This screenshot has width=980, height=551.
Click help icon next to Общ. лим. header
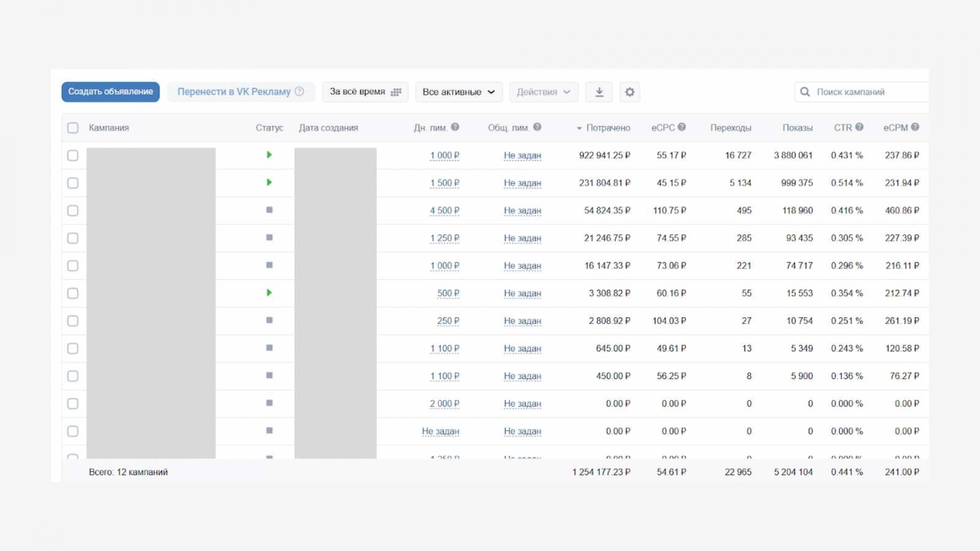point(537,127)
